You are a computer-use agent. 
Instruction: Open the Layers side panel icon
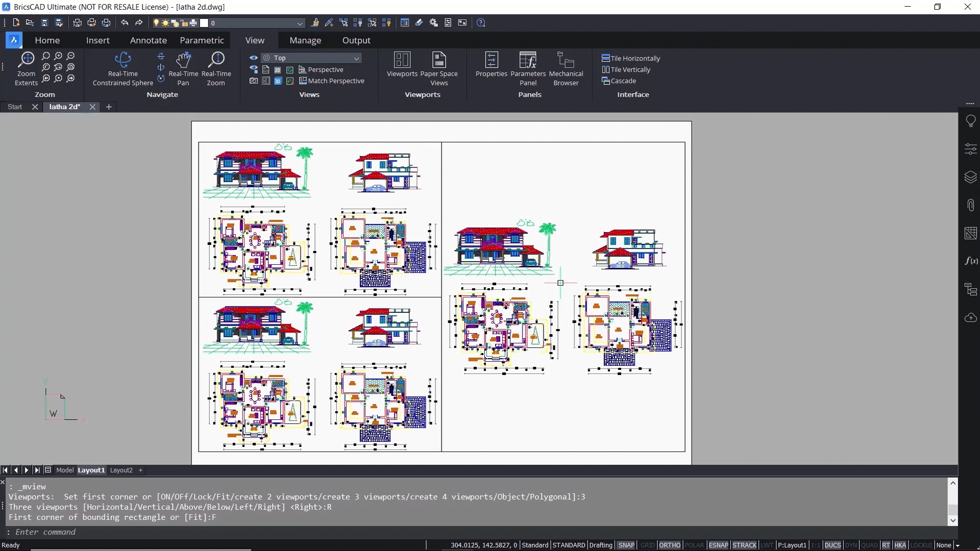point(970,177)
